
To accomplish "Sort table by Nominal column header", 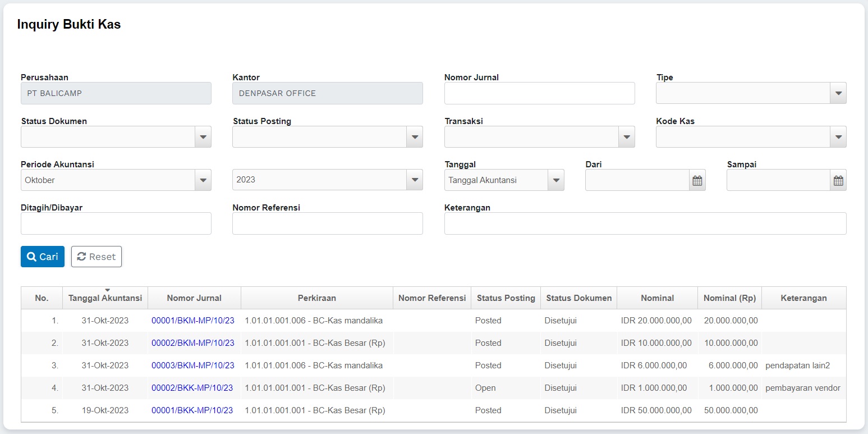I will point(657,298).
